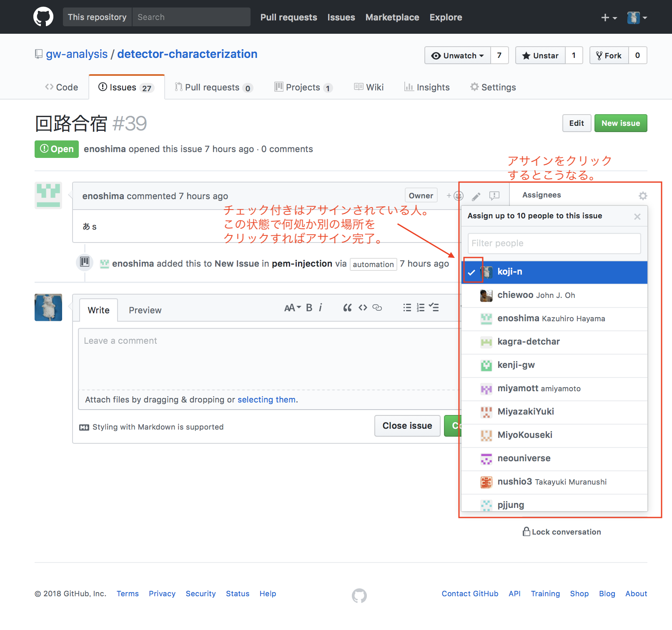Open the Assignees gear settings icon

[x=643, y=196]
